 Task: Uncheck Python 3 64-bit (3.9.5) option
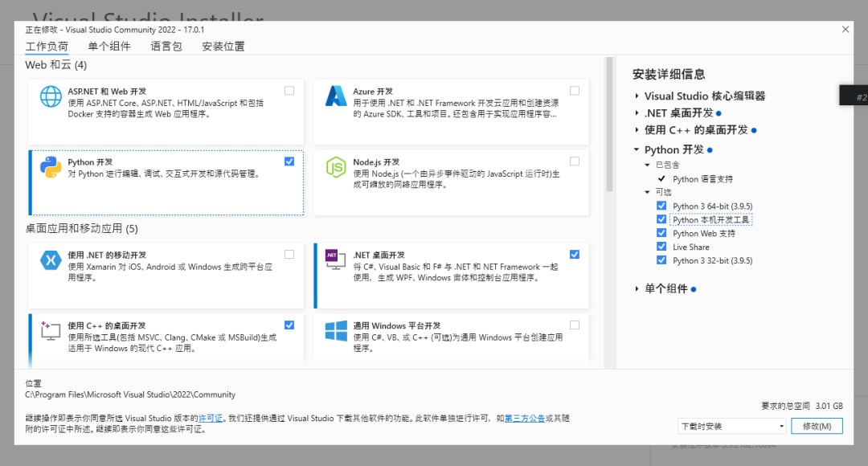661,206
